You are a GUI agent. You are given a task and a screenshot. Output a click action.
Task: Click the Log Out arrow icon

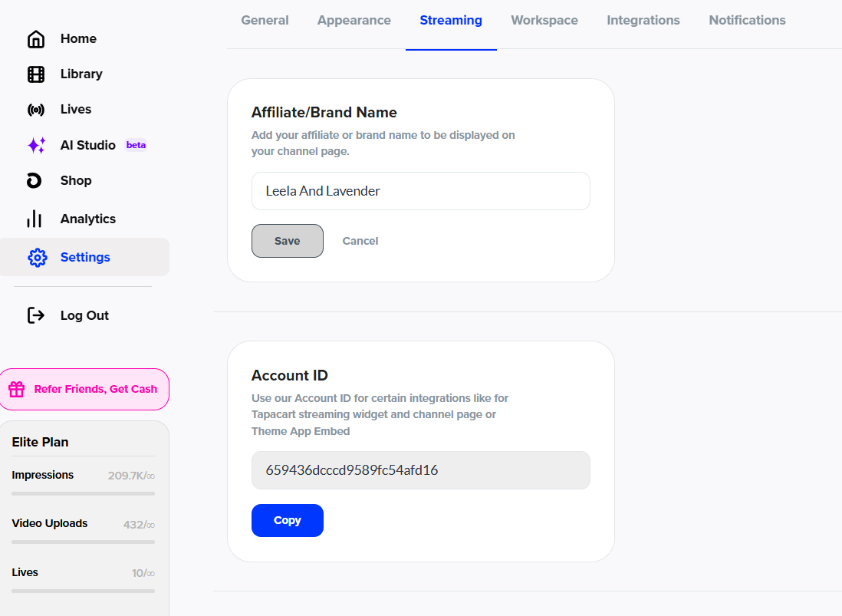click(35, 315)
